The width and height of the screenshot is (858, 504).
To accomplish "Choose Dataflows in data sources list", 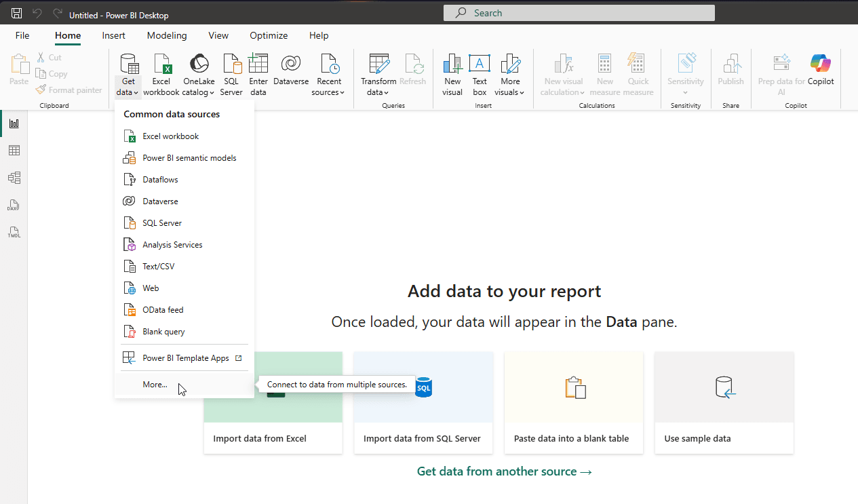I will pyautogui.click(x=184, y=180).
